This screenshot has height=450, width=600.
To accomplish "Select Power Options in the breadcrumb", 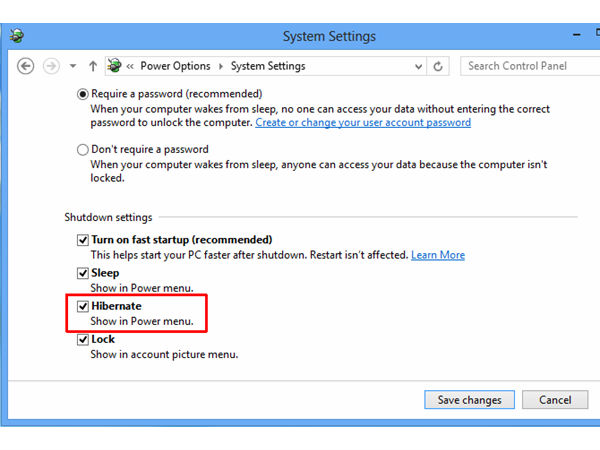I will (175, 66).
